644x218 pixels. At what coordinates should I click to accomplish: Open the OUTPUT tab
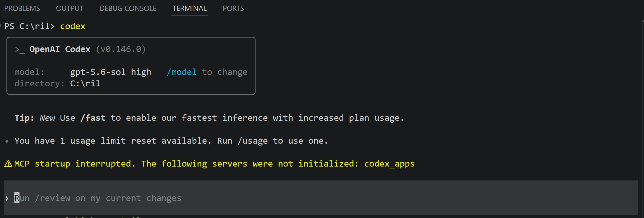[x=70, y=9]
